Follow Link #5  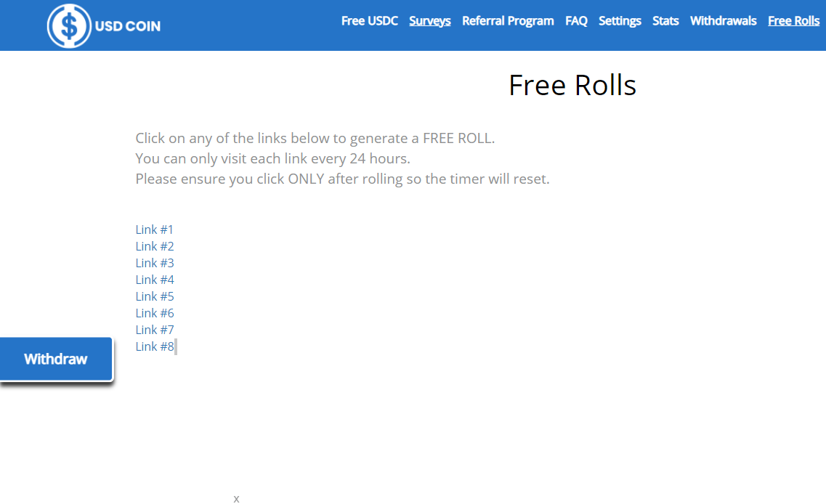pos(154,296)
